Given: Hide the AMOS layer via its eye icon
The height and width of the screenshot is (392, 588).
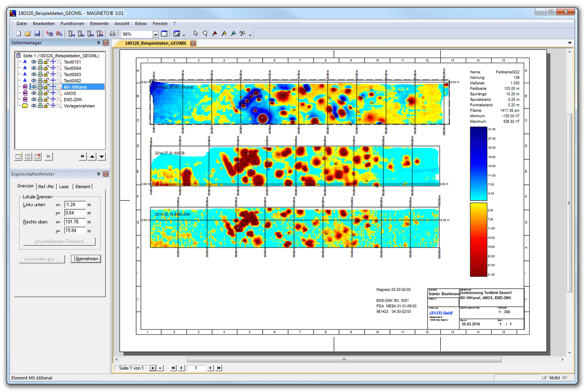Looking at the screenshot, I should tap(34, 93).
